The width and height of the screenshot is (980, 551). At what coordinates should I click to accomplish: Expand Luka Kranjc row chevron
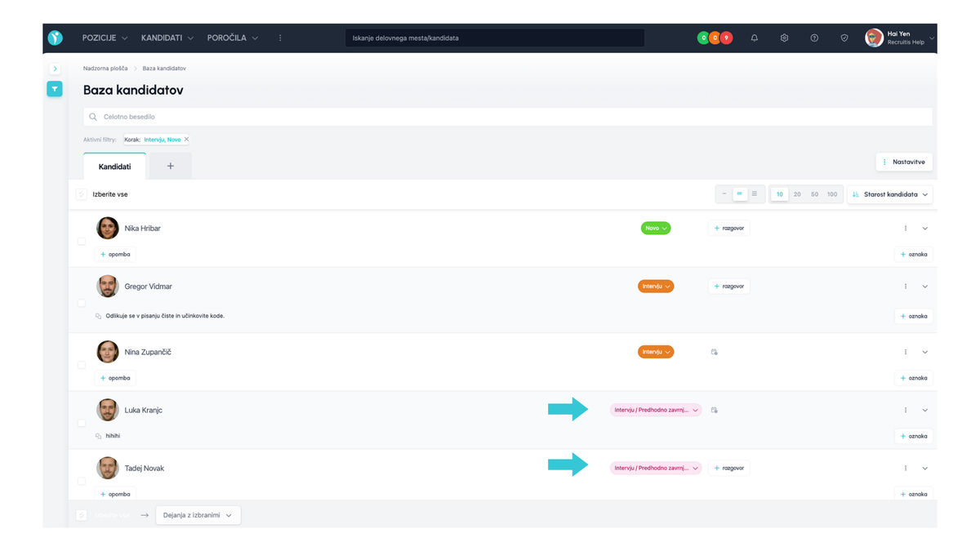[x=925, y=411]
